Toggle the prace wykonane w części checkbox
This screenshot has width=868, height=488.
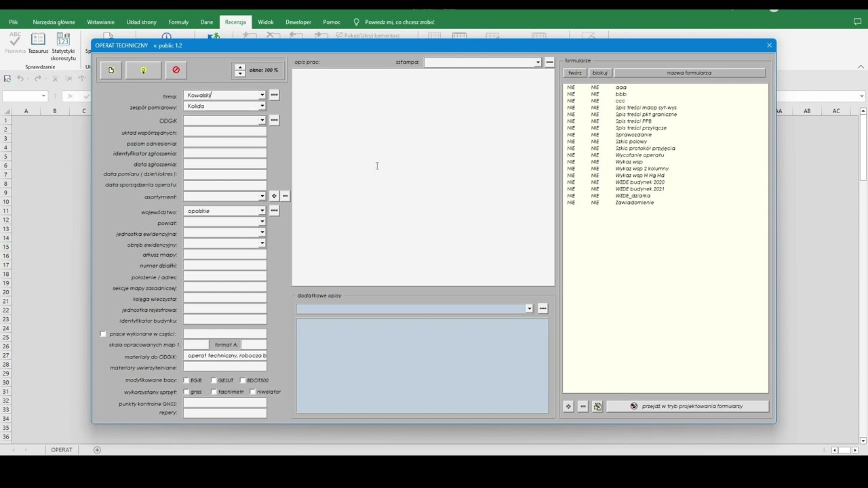click(103, 334)
